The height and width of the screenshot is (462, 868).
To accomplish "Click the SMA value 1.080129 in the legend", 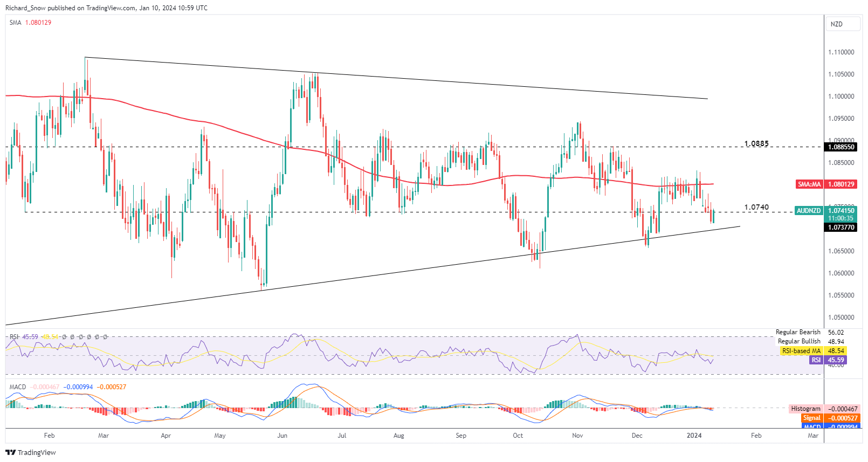I will coord(38,23).
